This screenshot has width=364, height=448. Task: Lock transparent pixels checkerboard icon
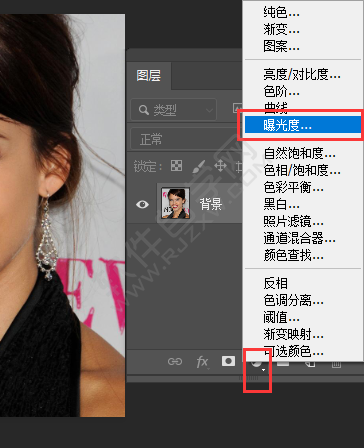point(176,165)
